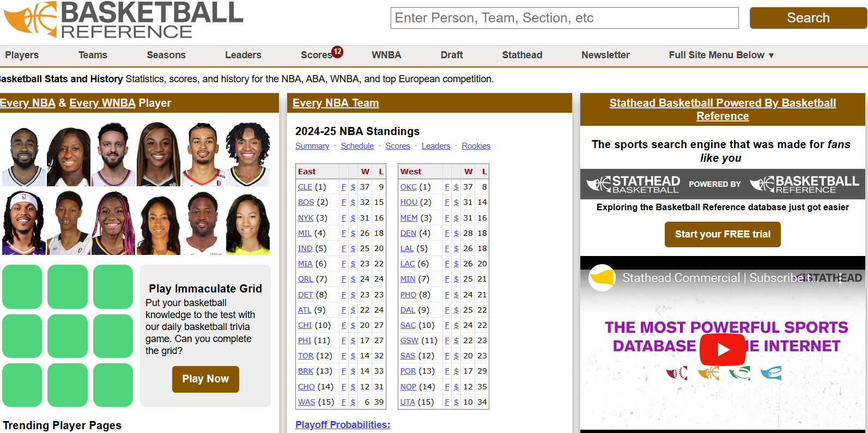Open the Teams menu
Viewport: 868px width, 433px height.
(x=93, y=55)
